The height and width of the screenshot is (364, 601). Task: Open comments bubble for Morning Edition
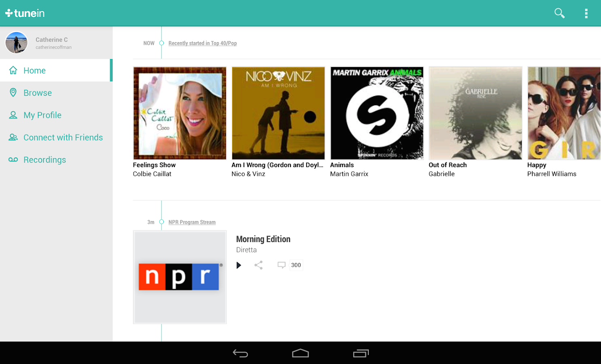click(281, 265)
